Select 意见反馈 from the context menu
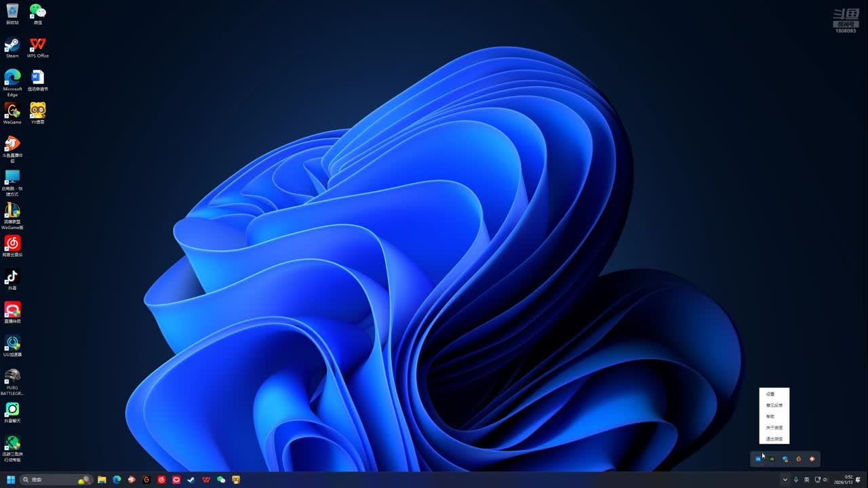Image resolution: width=868 pixels, height=488 pixels. tap(774, 405)
